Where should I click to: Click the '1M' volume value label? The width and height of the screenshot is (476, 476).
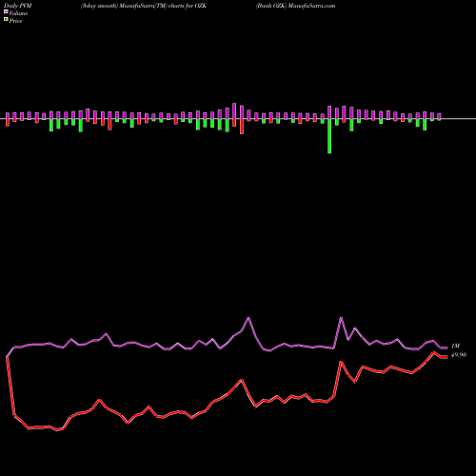[x=455, y=346]
